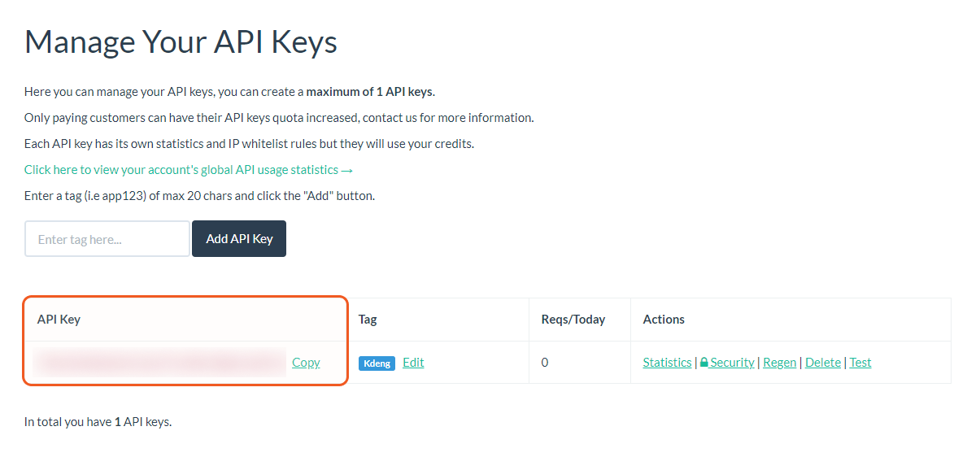980x470 pixels.
Task: Regenerate the key with Regen
Action: click(x=779, y=363)
